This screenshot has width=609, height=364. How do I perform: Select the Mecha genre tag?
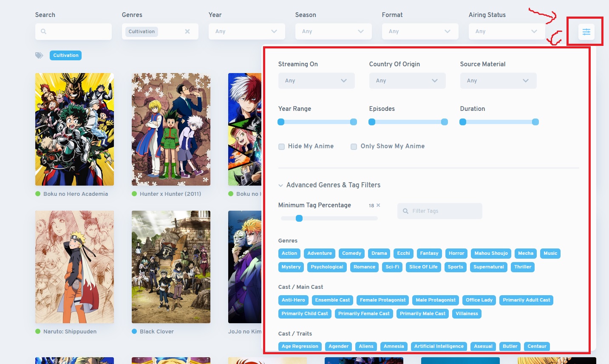(x=526, y=254)
